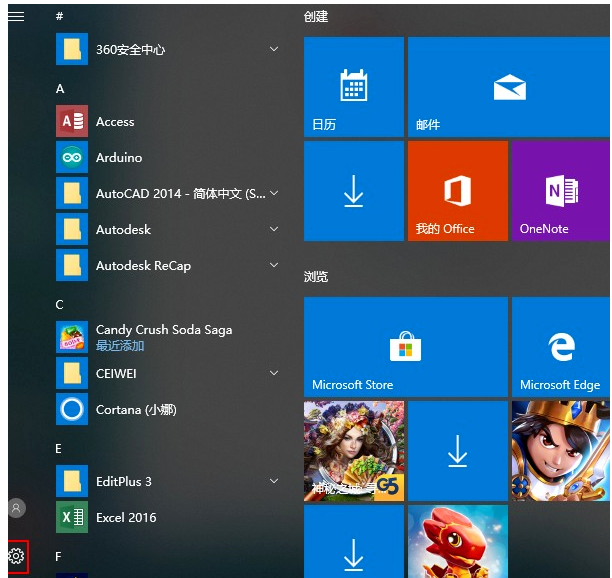This screenshot has height=578, width=612.
Task: Open the Microsoft Edge tile
Action: [x=561, y=347]
